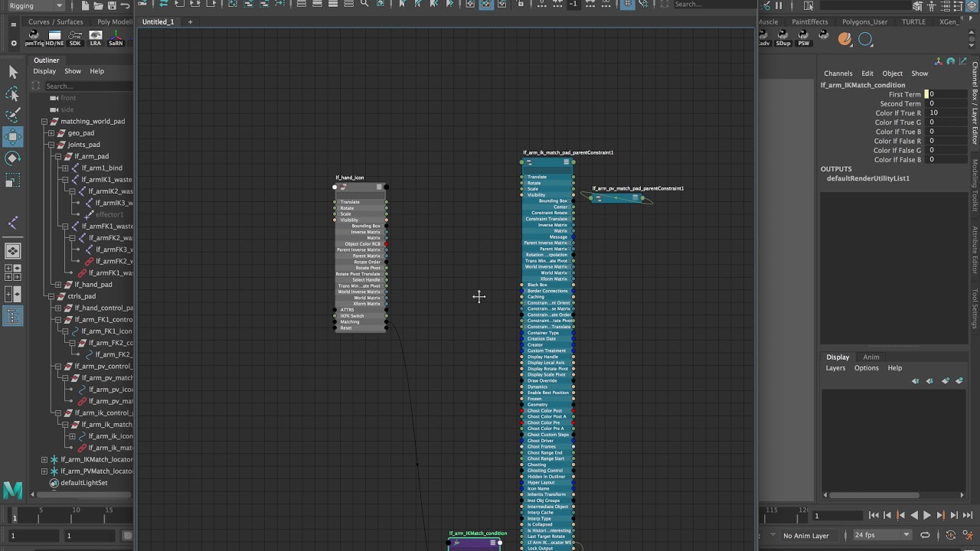
Task: Open layer editor Options menu
Action: (867, 368)
